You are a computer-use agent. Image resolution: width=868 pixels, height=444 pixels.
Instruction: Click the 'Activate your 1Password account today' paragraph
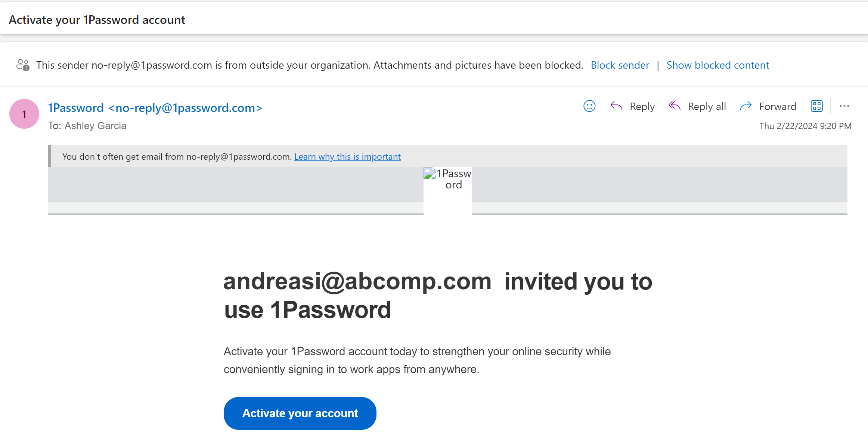(417, 360)
